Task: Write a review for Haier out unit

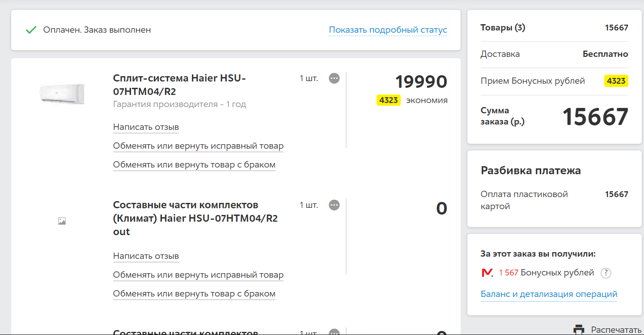Action: (146, 256)
